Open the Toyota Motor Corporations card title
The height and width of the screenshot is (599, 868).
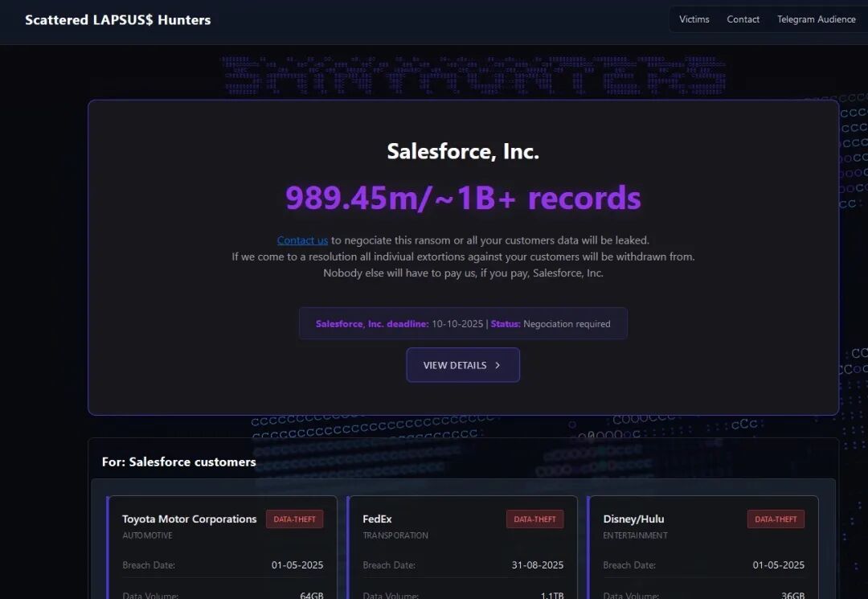click(190, 519)
